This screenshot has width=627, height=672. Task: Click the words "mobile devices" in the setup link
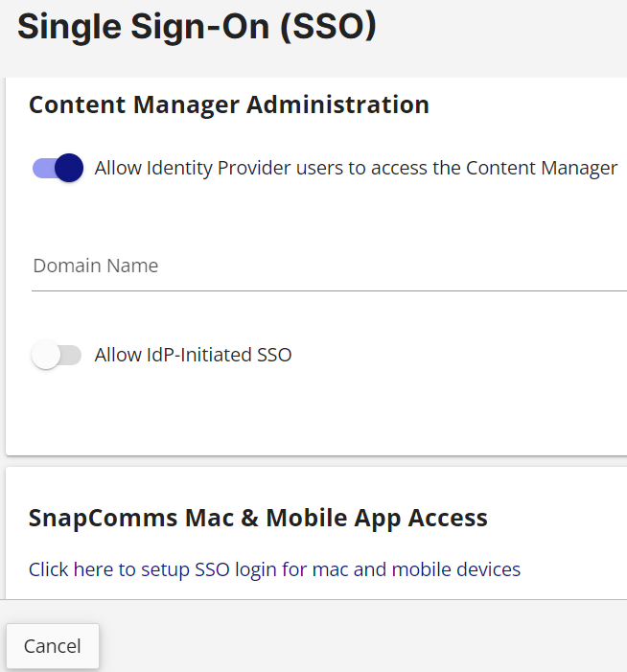point(456,569)
